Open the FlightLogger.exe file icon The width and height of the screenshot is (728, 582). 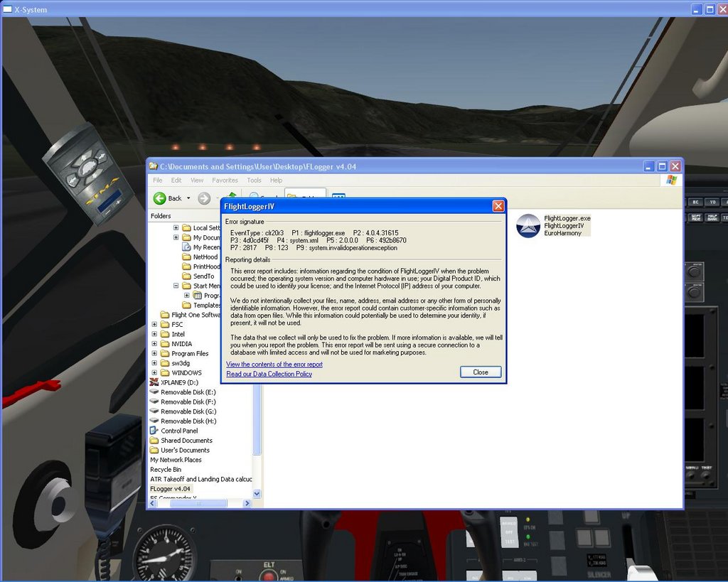tap(528, 226)
